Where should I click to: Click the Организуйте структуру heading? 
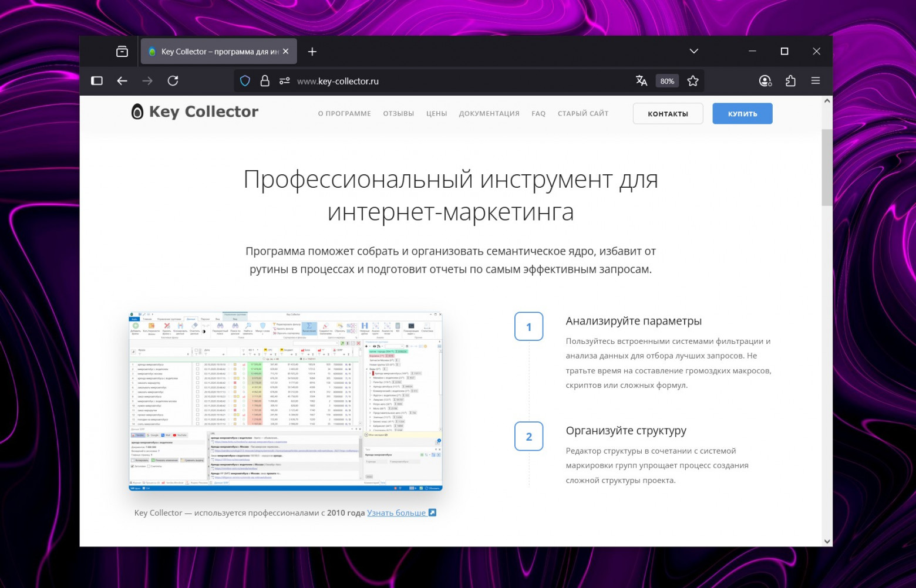pyautogui.click(x=626, y=431)
